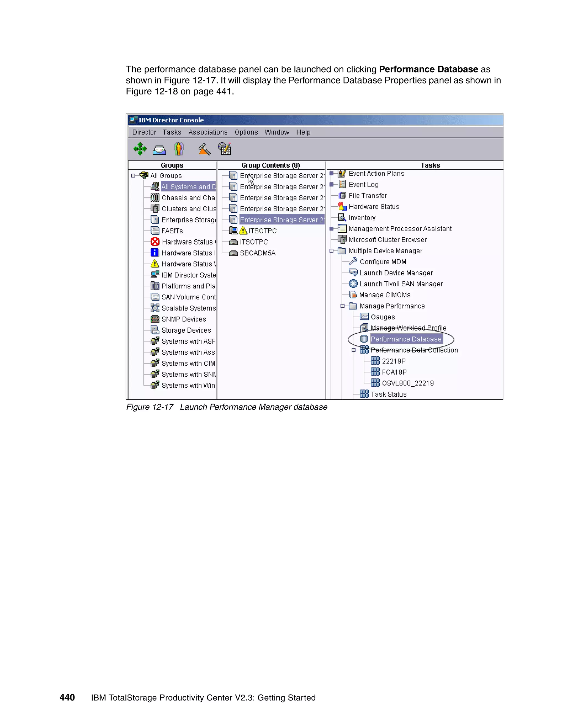Click the scheduler clock calendar toolbar icon

pos(225,149)
